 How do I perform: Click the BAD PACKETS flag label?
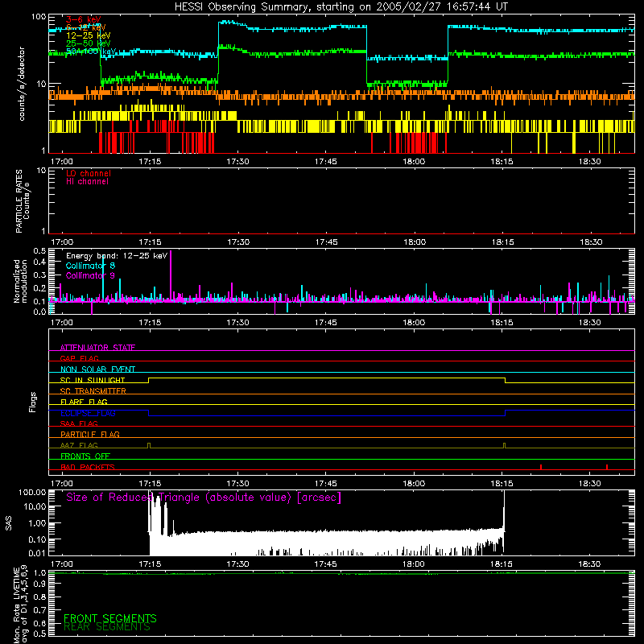point(88,467)
